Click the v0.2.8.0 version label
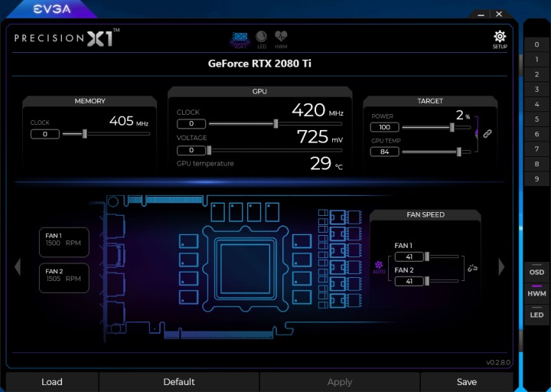This screenshot has height=392, width=551. (498, 362)
